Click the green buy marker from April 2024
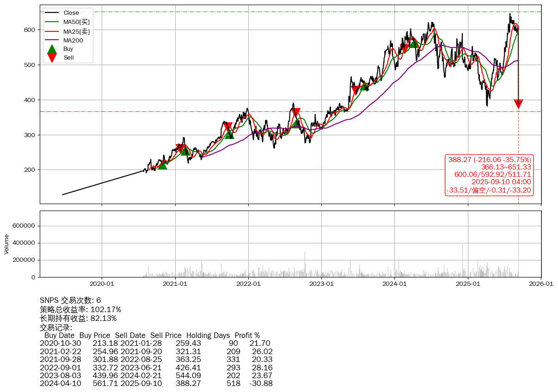 tap(414, 42)
